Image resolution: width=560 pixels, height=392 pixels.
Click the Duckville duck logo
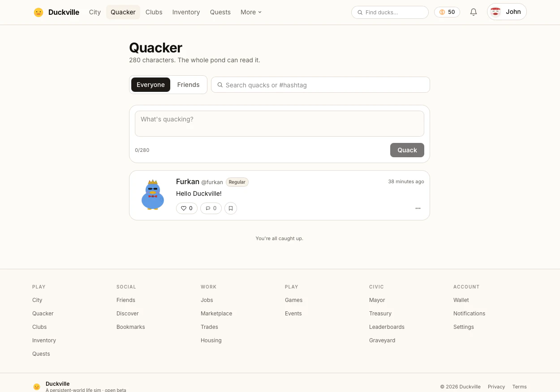(x=38, y=12)
